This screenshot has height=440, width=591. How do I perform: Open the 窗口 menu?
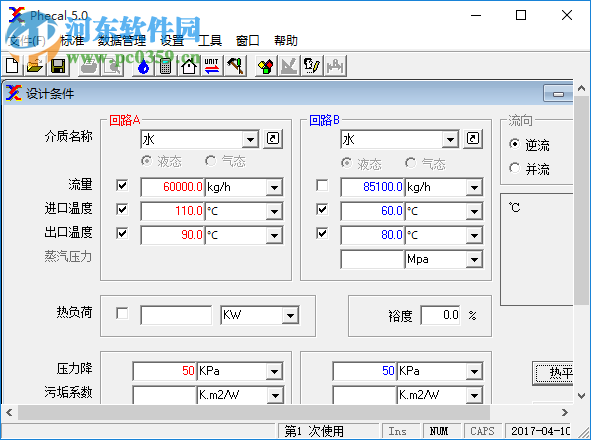point(248,40)
